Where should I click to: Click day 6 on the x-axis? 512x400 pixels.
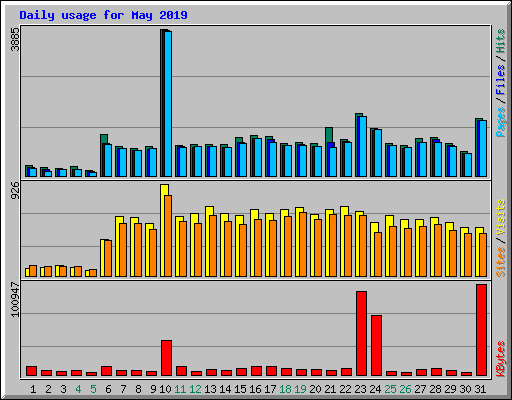[108, 389]
